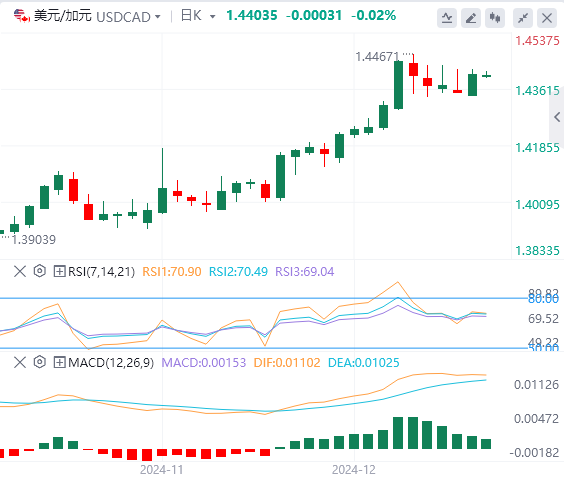Open RSI indicator settings hexagon icon
Screen dimensions: 564x480
click(x=40, y=271)
